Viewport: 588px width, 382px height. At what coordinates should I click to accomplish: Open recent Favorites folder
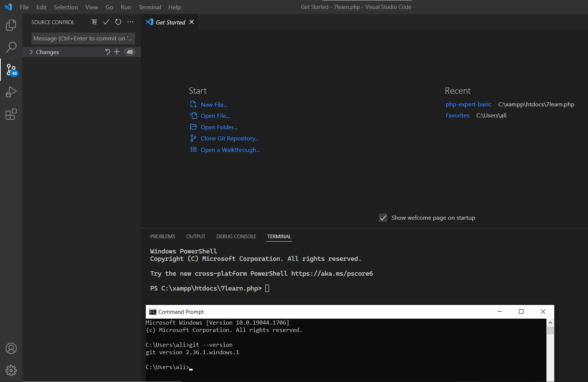click(457, 116)
